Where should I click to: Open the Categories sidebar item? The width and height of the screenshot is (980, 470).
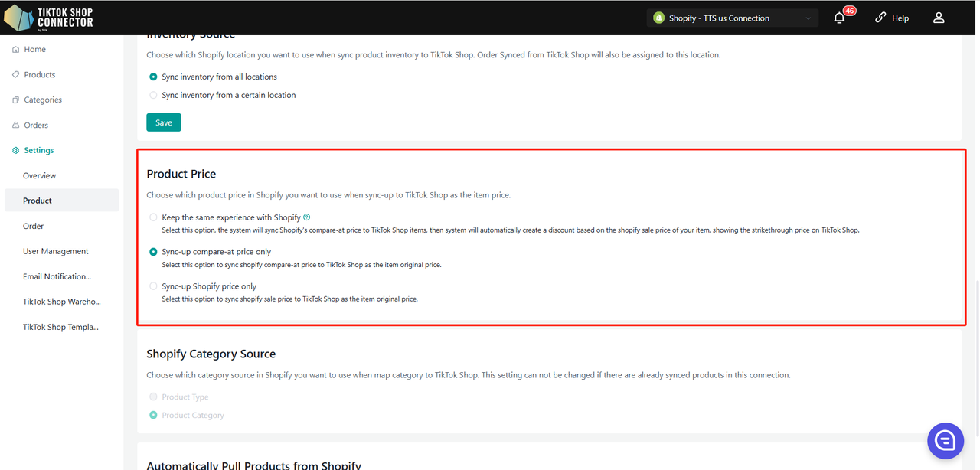pyautogui.click(x=42, y=100)
